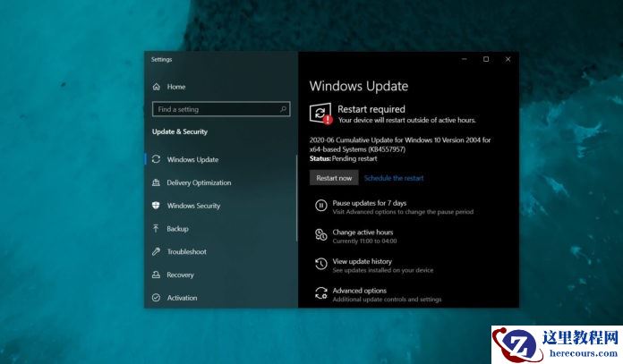Click Schedule the restart link
The height and width of the screenshot is (364, 623).
(x=394, y=178)
